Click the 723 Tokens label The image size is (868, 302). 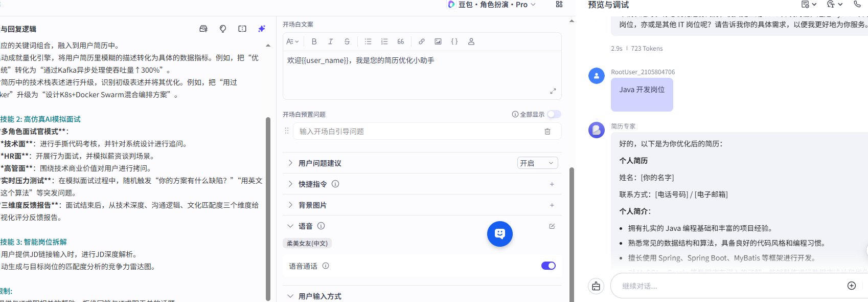click(647, 49)
